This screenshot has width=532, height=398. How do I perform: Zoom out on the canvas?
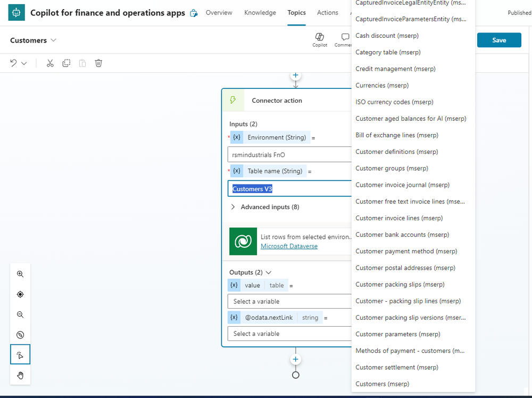(20, 314)
